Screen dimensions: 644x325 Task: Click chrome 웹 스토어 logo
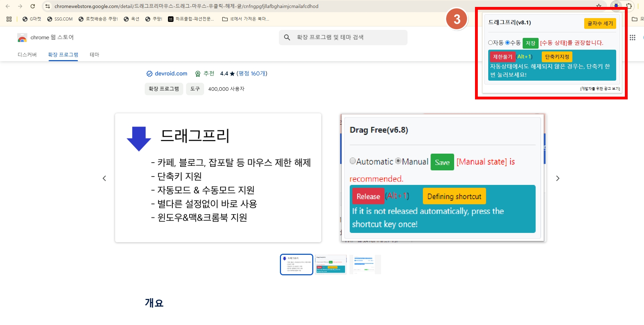pos(45,38)
